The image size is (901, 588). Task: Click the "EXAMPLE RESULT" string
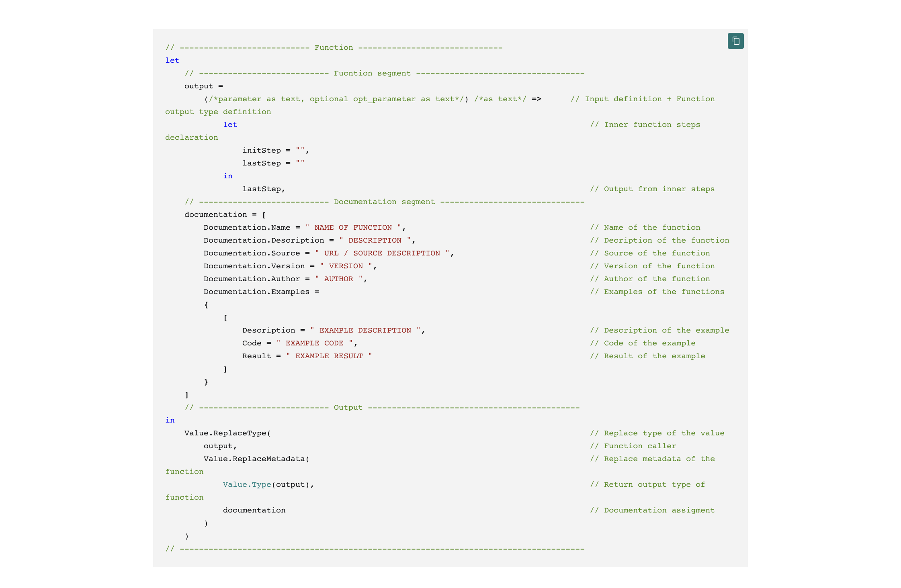coord(329,356)
